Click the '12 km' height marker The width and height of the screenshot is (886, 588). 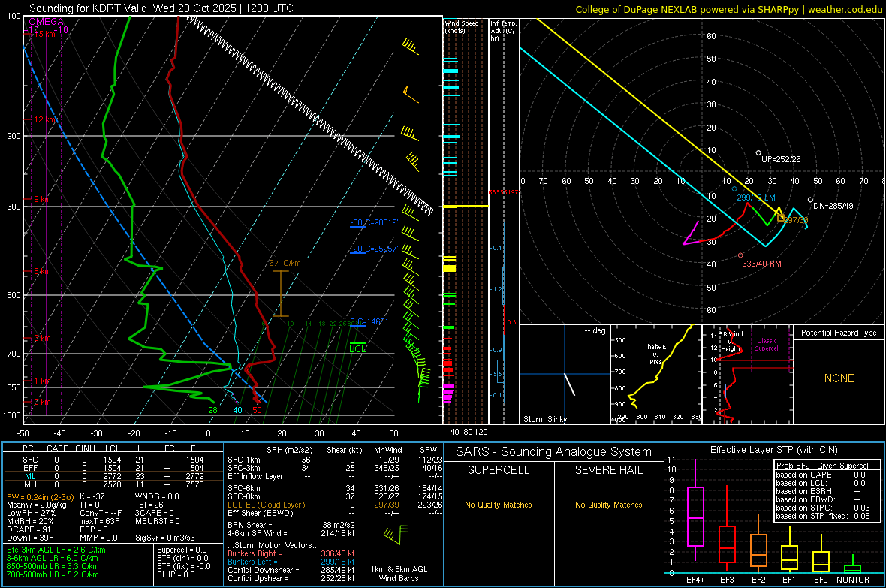click(44, 120)
